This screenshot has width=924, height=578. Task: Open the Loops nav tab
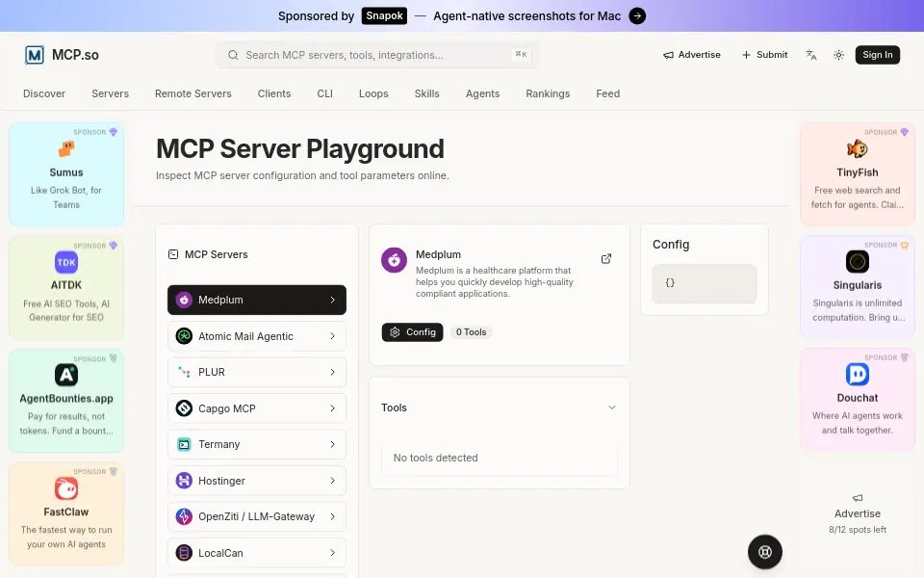pyautogui.click(x=373, y=93)
